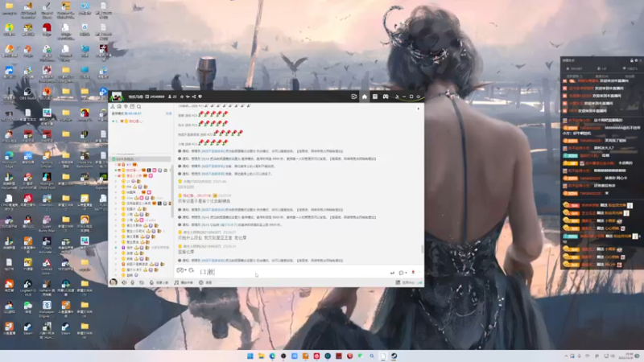Toggle the microphone icon in bottom bar

133,282
